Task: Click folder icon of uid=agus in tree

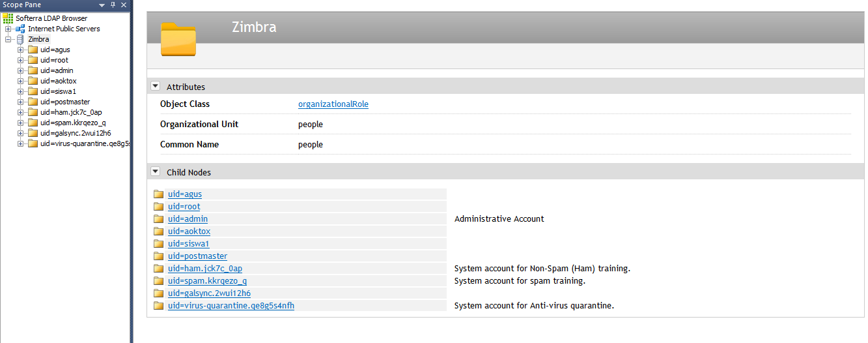Action: pos(33,50)
